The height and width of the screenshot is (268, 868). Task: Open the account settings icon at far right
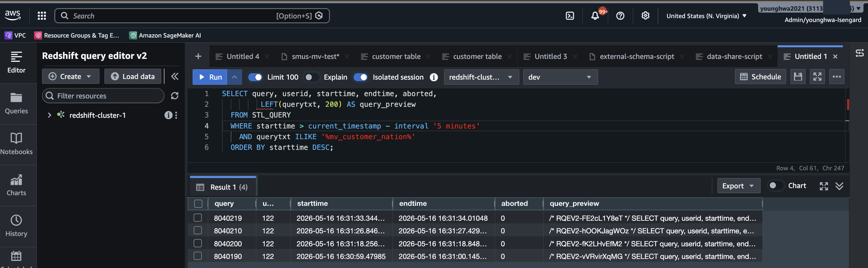click(860, 53)
